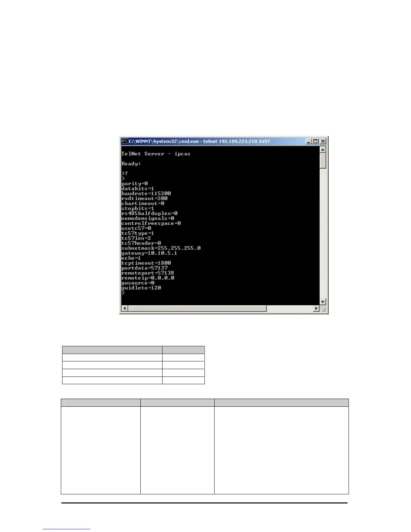Screen dimensions: 411x532
Task: Click the 'rxdtimeout=200' line
Action: (x=144, y=198)
